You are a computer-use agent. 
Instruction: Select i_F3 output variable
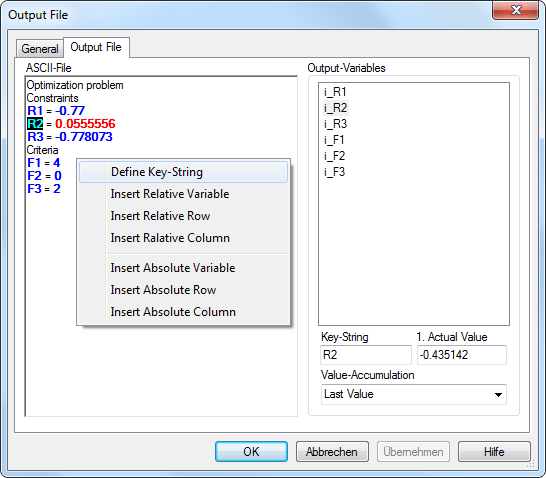click(x=334, y=172)
